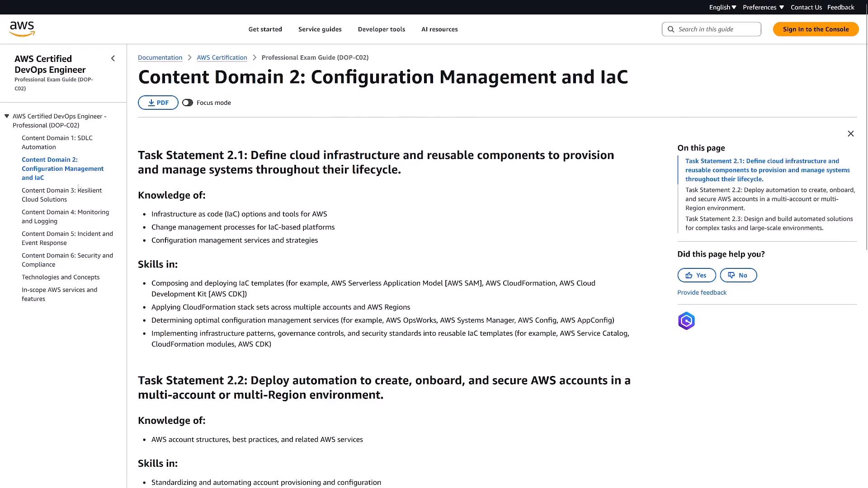Viewport: 868px width, 488px height.
Task: Download the page as PDF
Action: pyautogui.click(x=158, y=103)
